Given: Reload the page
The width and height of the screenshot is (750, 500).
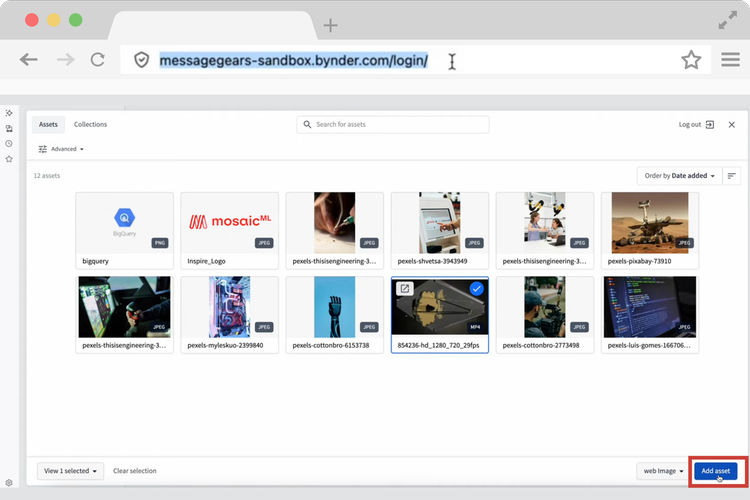Looking at the screenshot, I should (98, 60).
